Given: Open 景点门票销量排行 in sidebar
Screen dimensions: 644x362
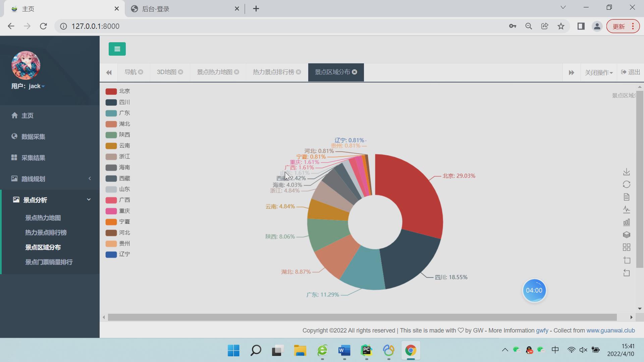Looking at the screenshot, I should [49, 262].
